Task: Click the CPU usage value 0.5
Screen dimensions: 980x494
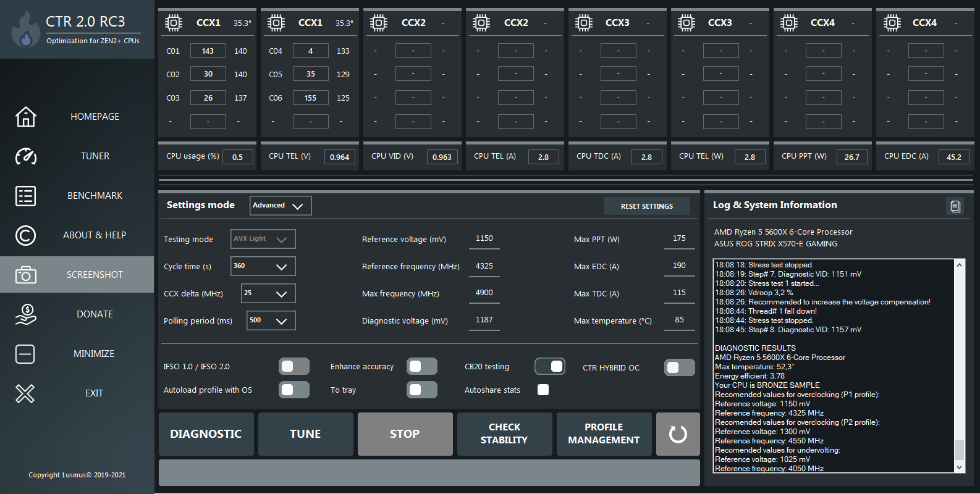Action: (x=237, y=157)
